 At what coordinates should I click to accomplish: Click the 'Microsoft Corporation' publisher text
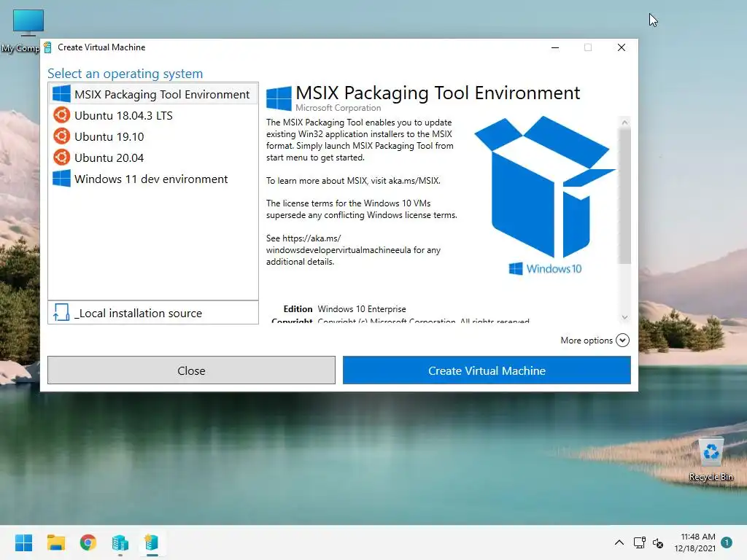[338, 108]
